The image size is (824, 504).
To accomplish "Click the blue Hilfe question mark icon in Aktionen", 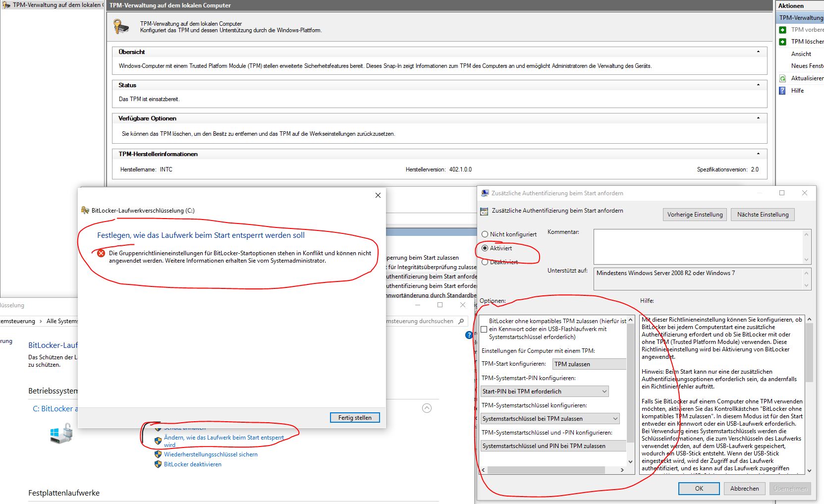I will [x=783, y=91].
